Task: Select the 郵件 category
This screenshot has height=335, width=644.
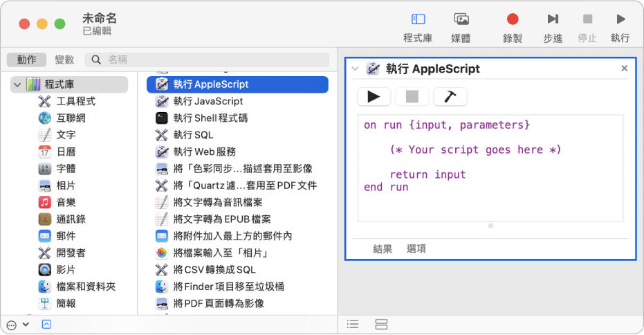Action: [57, 236]
